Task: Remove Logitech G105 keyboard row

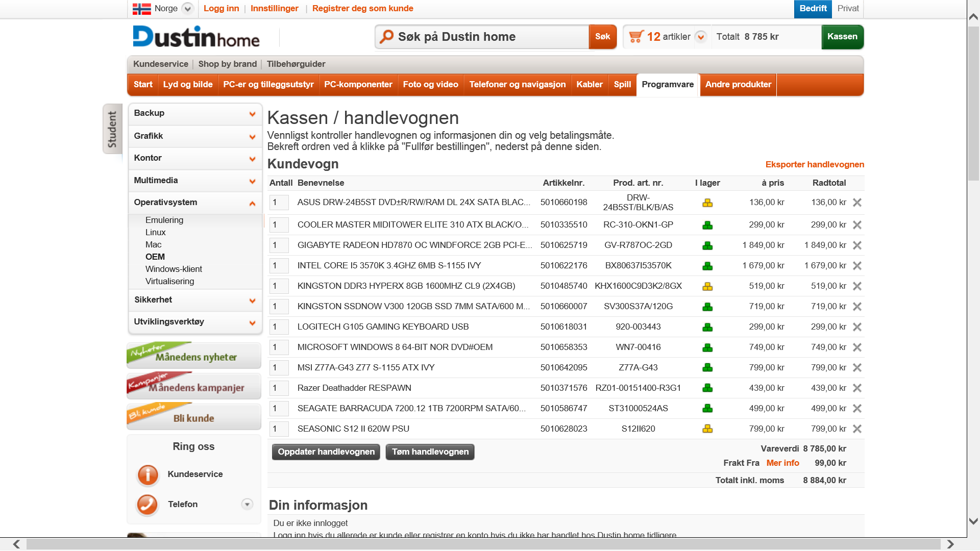Action: click(x=857, y=327)
